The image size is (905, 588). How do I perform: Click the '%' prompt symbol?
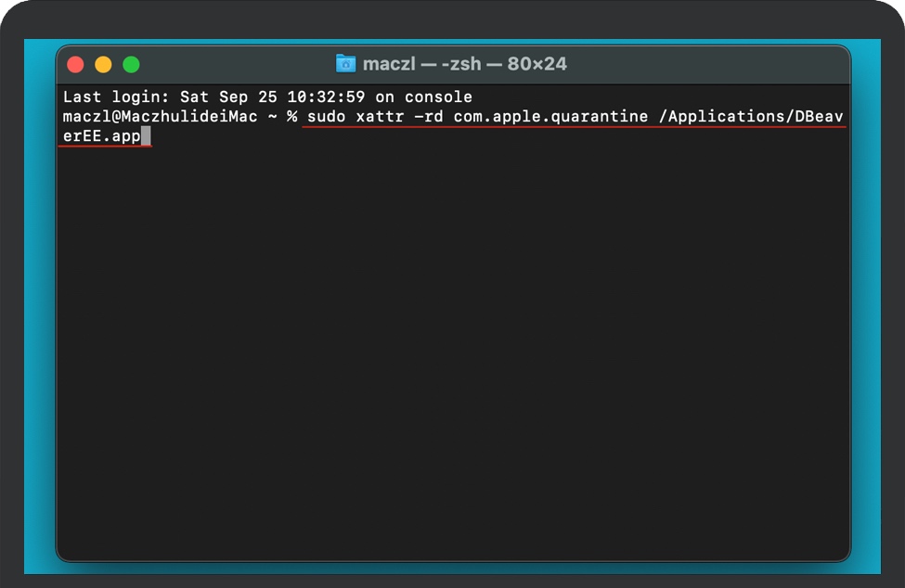point(292,117)
